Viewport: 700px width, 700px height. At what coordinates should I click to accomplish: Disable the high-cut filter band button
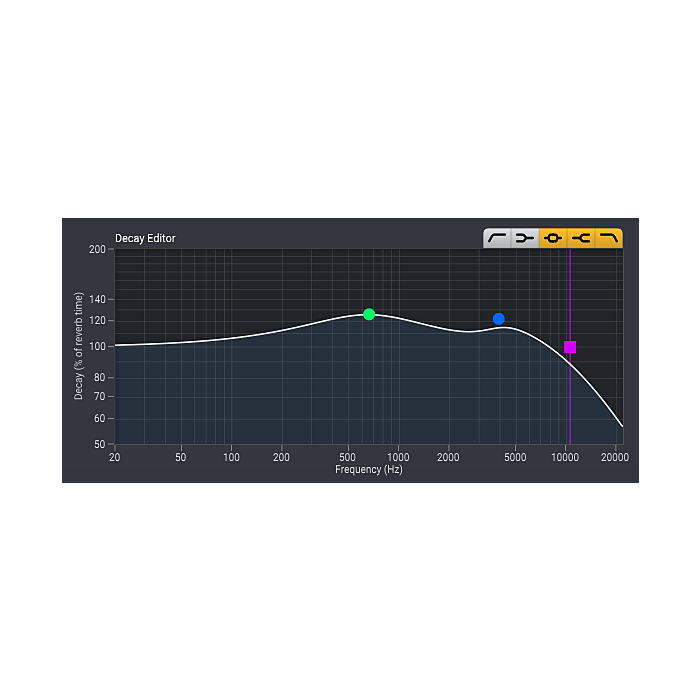point(609,238)
